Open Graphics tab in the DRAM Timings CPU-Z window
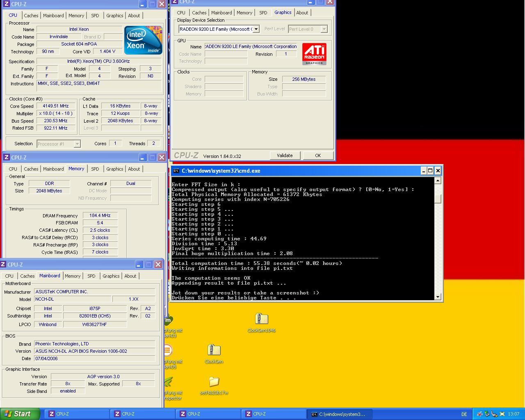The height and width of the screenshot is (420, 525). click(114, 169)
